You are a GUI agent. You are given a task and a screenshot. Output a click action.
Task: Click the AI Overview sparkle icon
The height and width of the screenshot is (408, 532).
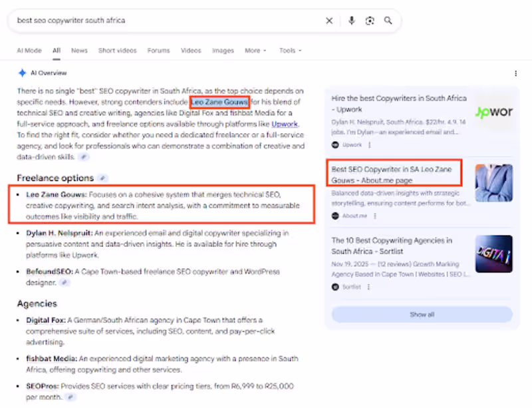tap(22, 73)
